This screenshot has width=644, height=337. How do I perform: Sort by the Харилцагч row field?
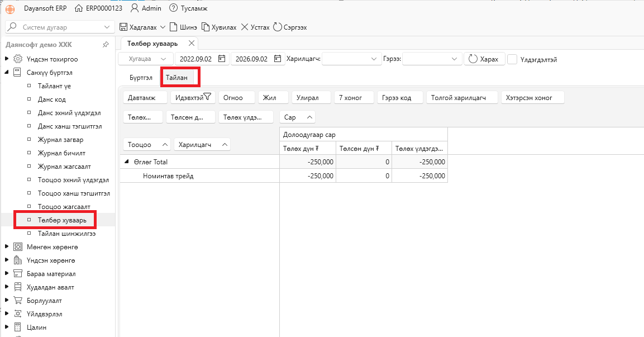click(202, 145)
